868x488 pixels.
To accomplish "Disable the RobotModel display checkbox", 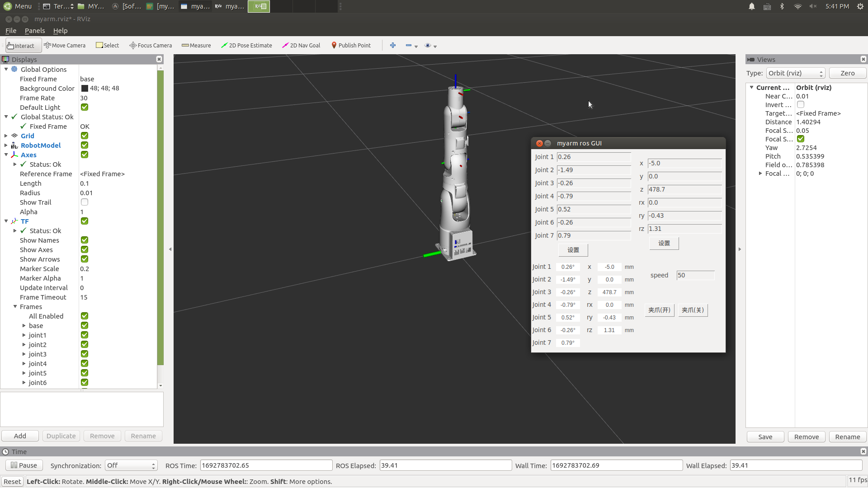I will coord(85,145).
